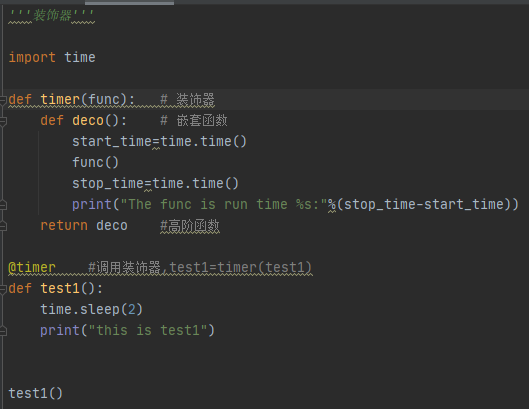Click the fold end marker beside print('this is test1')
The image size is (529, 409).
click(3, 331)
